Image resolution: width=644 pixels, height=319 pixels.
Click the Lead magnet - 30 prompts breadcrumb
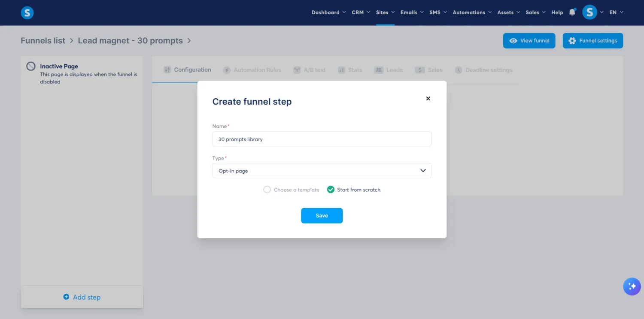130,41
